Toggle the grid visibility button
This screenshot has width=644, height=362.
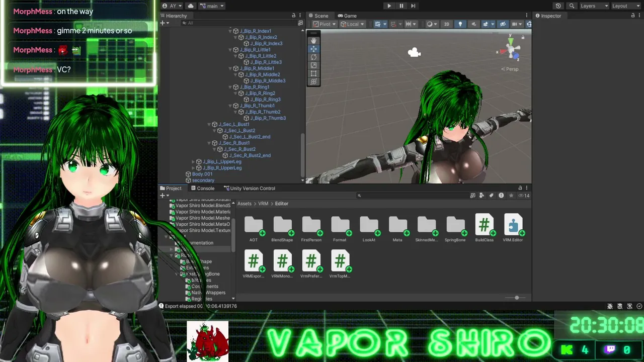379,24
